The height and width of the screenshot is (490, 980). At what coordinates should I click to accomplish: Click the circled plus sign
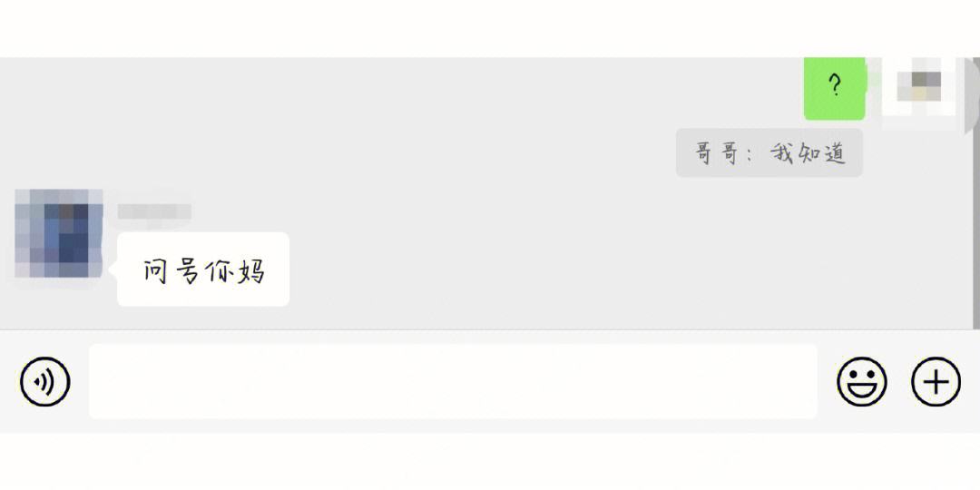(936, 381)
